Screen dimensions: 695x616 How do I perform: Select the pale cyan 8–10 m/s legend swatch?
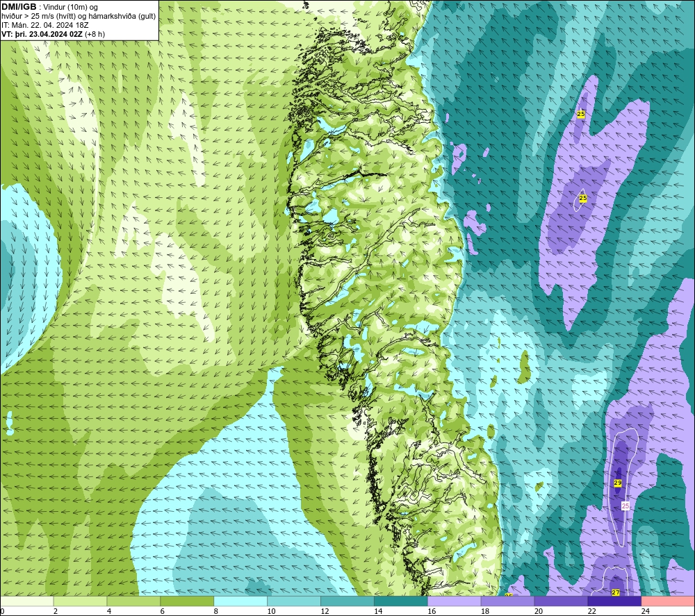tap(240, 601)
